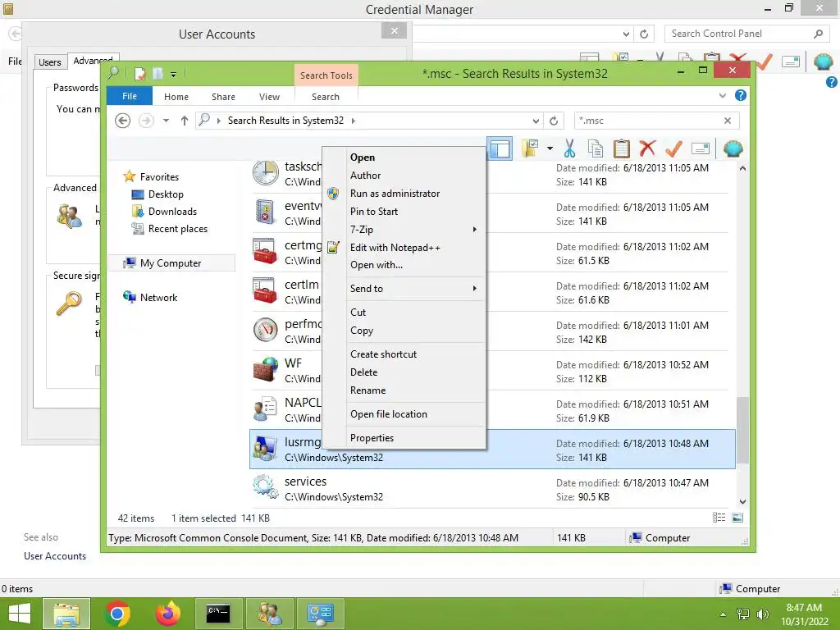Image resolution: width=840 pixels, height=630 pixels.
Task: Clear the *.msc search box
Action: [x=727, y=121]
